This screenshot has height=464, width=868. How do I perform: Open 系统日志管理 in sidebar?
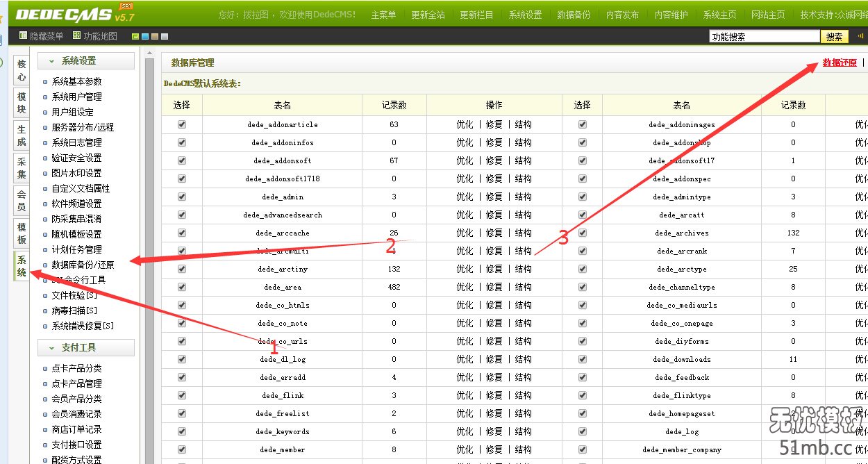tap(76, 142)
